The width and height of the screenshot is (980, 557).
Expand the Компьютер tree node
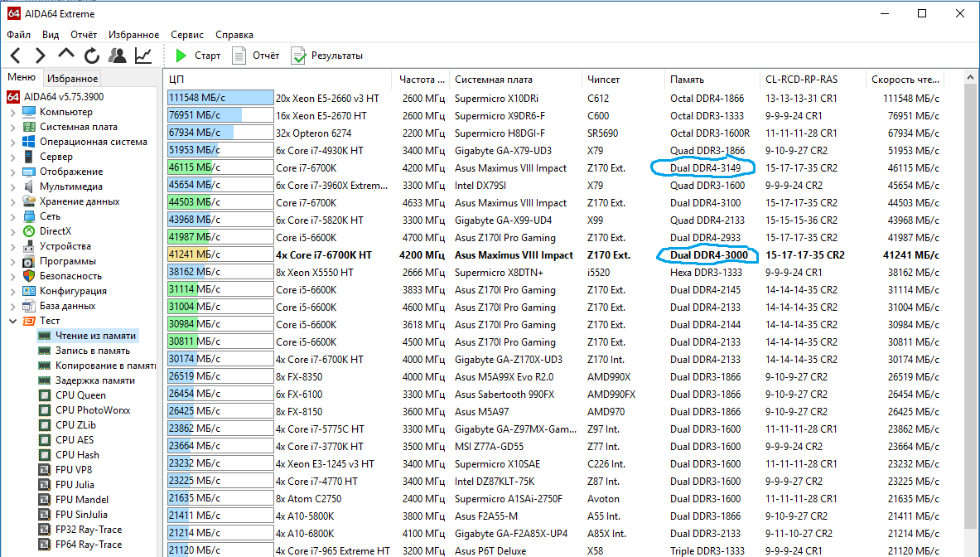pyautogui.click(x=13, y=112)
